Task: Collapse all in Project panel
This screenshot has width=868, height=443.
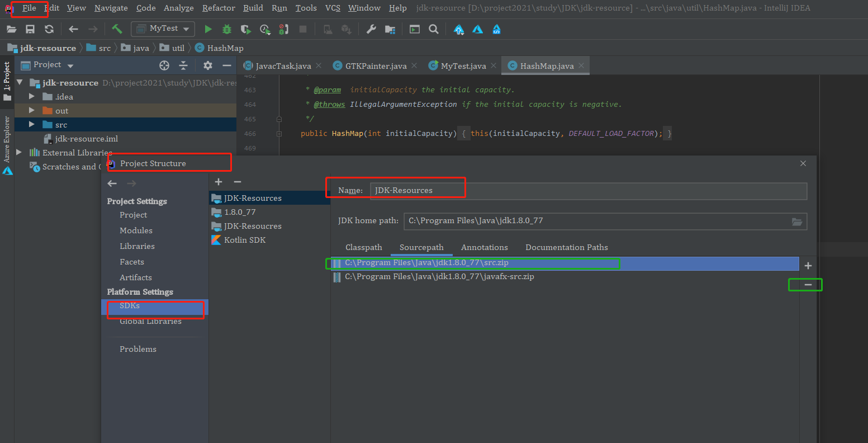Action: coord(183,65)
